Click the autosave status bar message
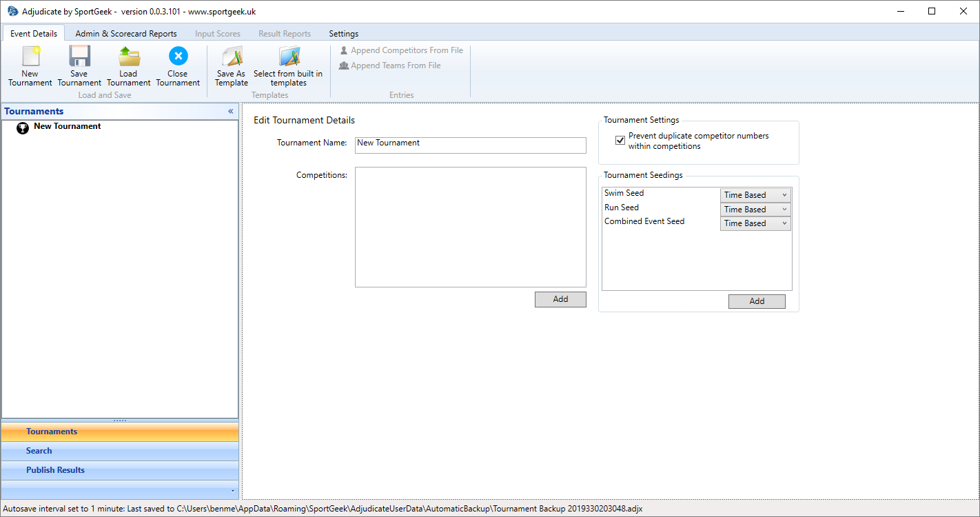 pos(322,509)
